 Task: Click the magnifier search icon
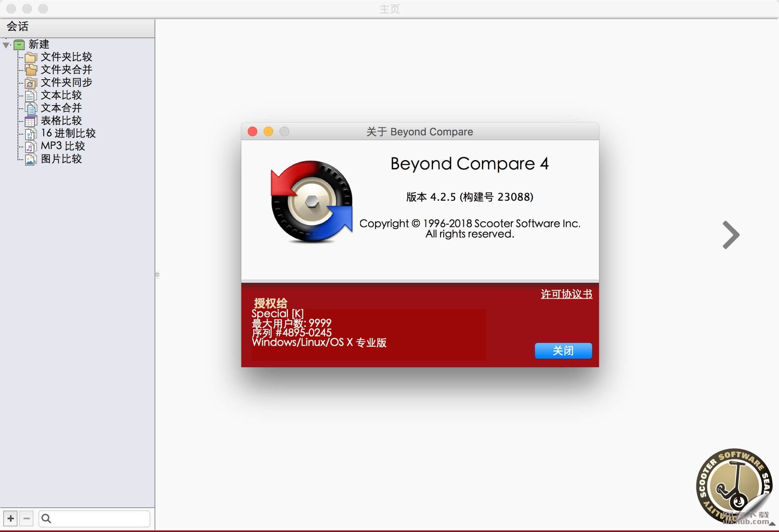pos(46,518)
